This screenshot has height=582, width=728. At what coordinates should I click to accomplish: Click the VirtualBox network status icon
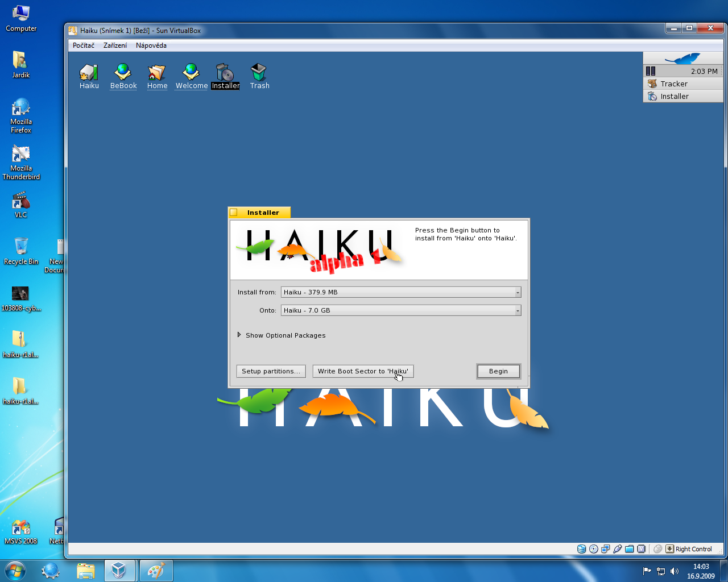605,549
